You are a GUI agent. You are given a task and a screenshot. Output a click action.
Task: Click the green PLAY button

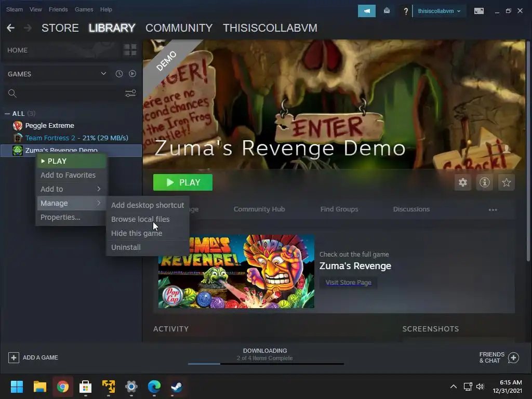(x=183, y=182)
